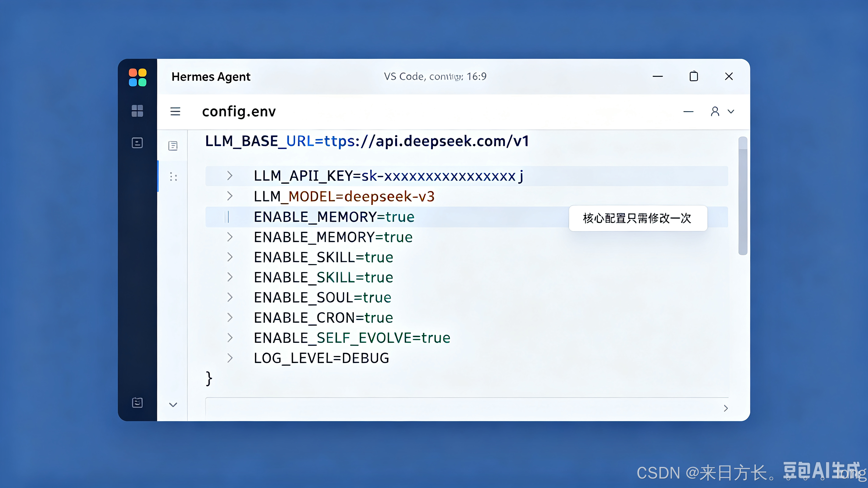Click the Hermes Agent window title
Screen dimensions: 868x488
211,77
